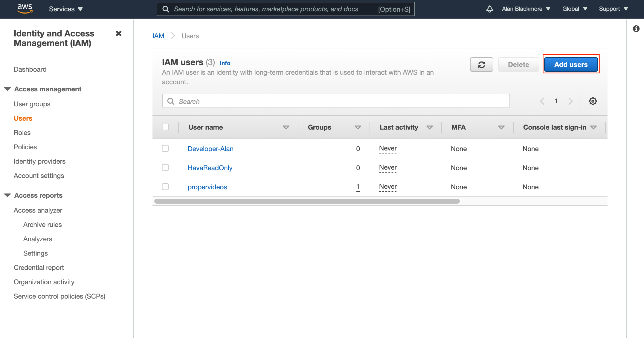The width and height of the screenshot is (644, 338).
Task: Select all users with header checkbox
Action: click(165, 127)
